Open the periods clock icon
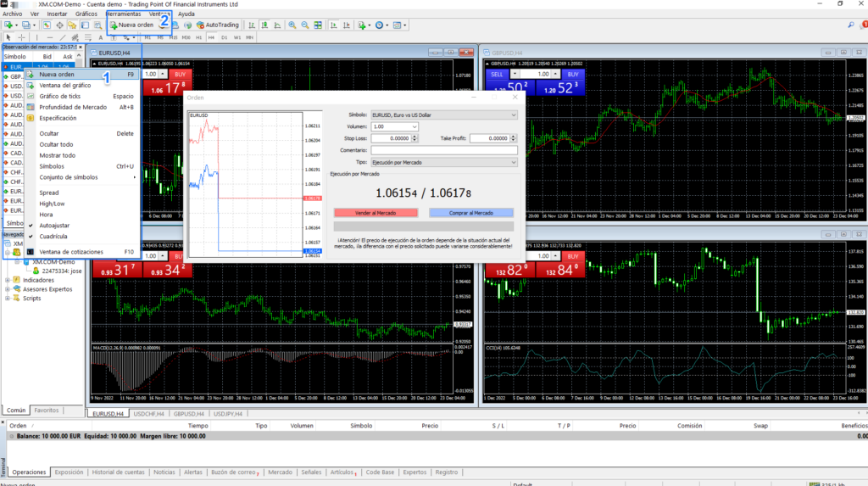This screenshot has width=868, height=486. click(379, 25)
